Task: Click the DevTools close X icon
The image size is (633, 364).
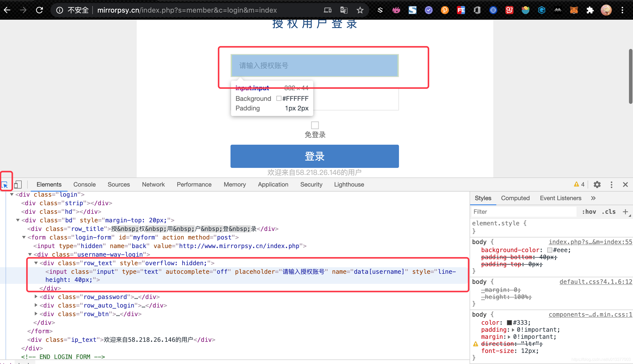Action: tap(625, 184)
